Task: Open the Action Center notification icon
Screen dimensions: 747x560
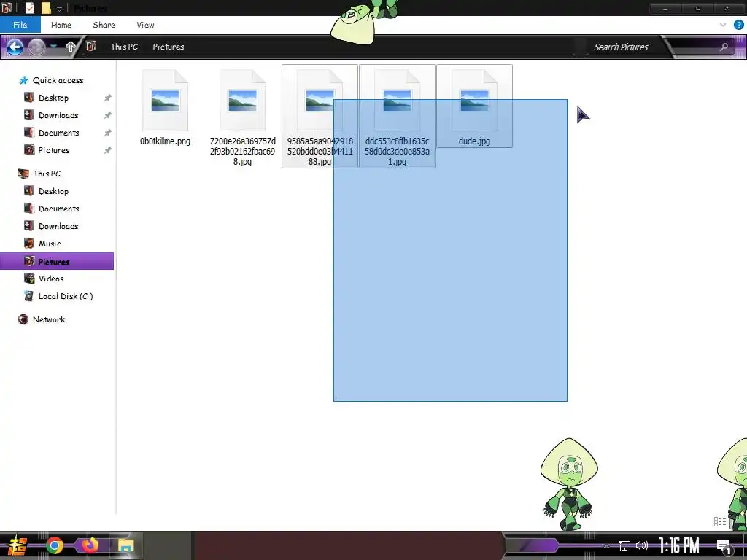Action: pyautogui.click(x=724, y=547)
